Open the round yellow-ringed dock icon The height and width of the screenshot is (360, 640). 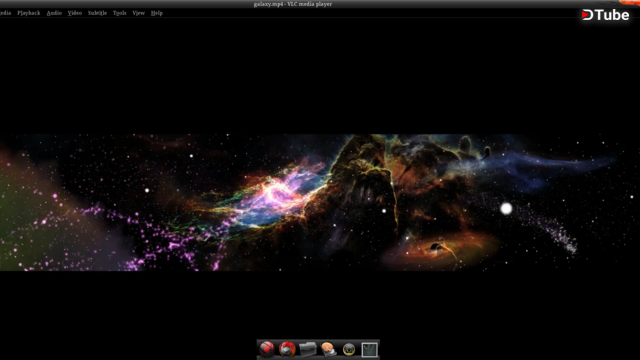pos(349,349)
